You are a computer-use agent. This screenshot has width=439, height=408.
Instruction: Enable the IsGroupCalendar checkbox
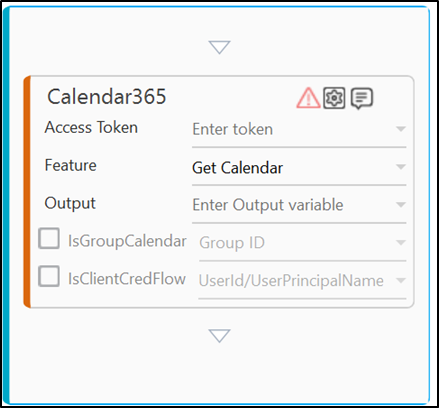[x=49, y=238]
